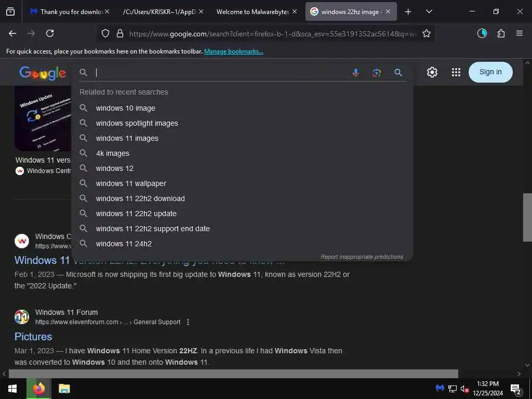Click the taskbar clock showing 1:32 PM
Viewport: 532px width, 399px height.
pos(487,389)
